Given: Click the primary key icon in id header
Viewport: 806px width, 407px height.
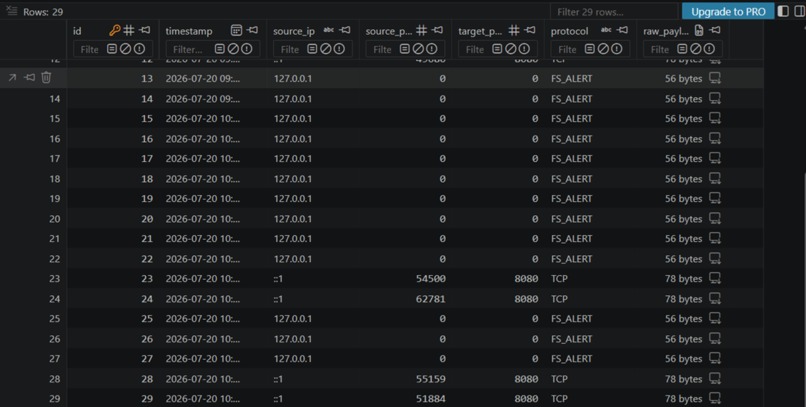Looking at the screenshot, I should coord(115,30).
